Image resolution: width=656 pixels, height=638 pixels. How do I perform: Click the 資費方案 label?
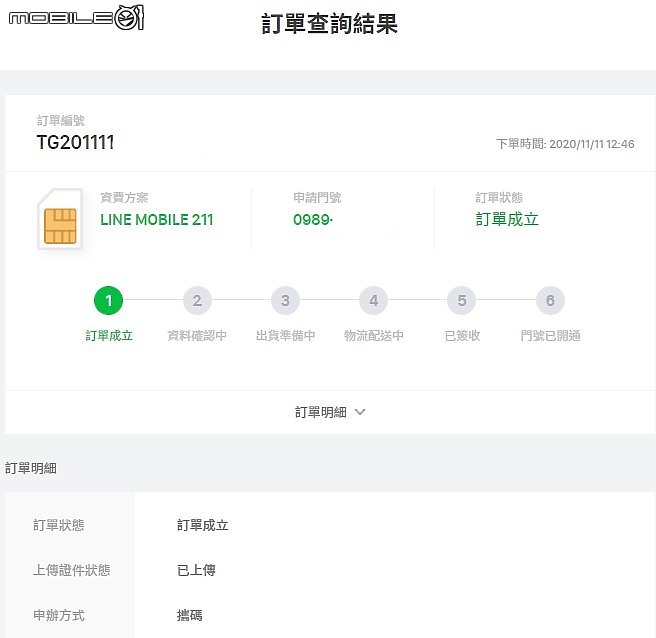click(x=124, y=197)
